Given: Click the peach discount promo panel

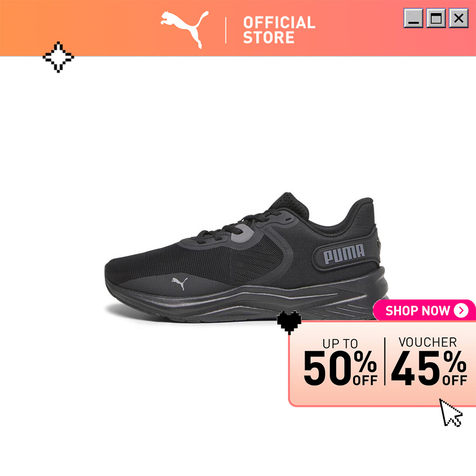Looking at the screenshot, I should [382, 364].
